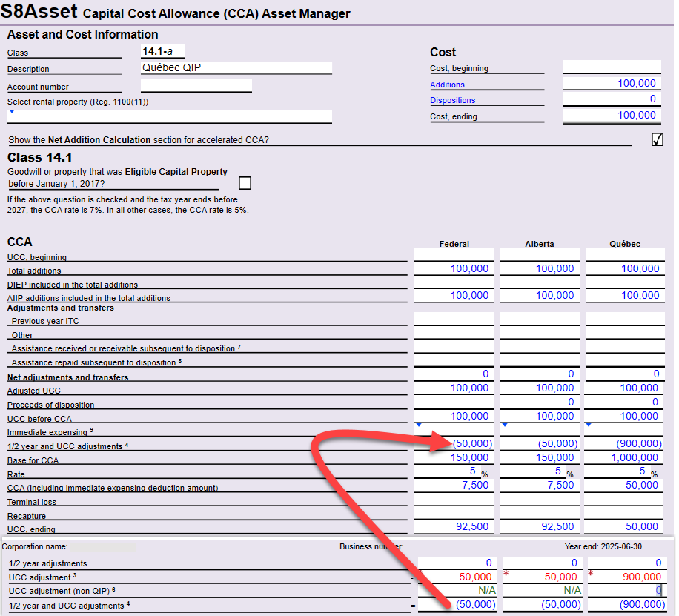Check the Eligible Capital Property before 2017 box

(245, 182)
